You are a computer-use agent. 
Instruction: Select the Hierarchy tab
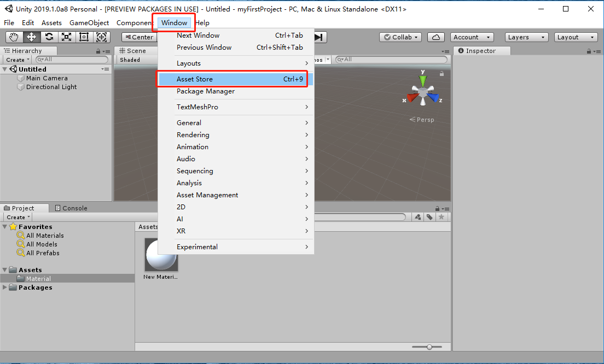(28, 51)
